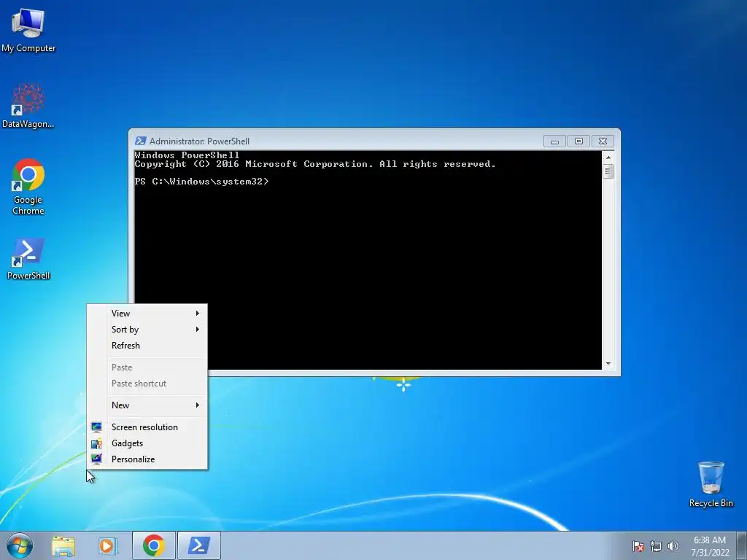The height and width of the screenshot is (560, 747).
Task: Expand the New submenu
Action: [147, 405]
